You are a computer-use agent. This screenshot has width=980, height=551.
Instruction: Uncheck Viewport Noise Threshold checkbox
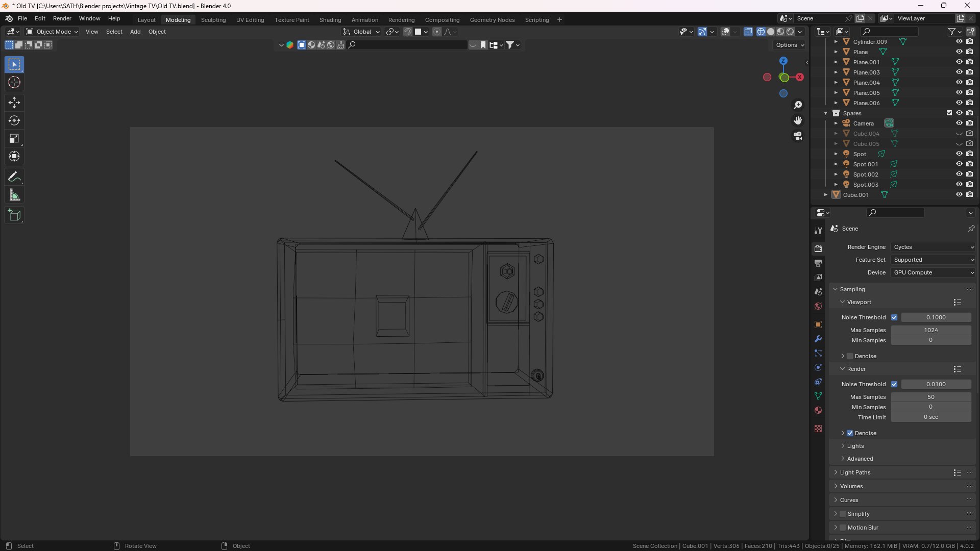point(894,317)
